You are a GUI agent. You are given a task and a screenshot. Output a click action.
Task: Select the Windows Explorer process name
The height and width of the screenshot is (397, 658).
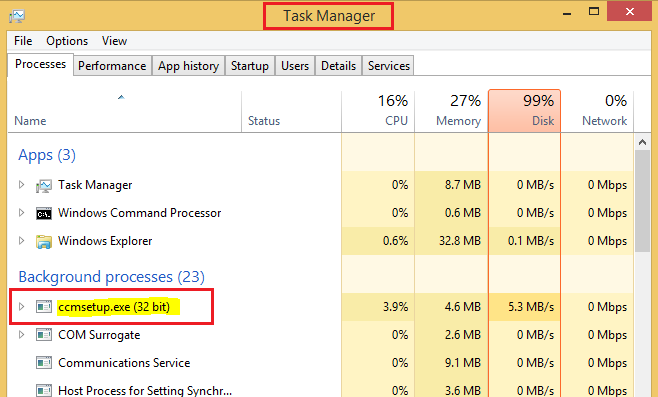[105, 241]
